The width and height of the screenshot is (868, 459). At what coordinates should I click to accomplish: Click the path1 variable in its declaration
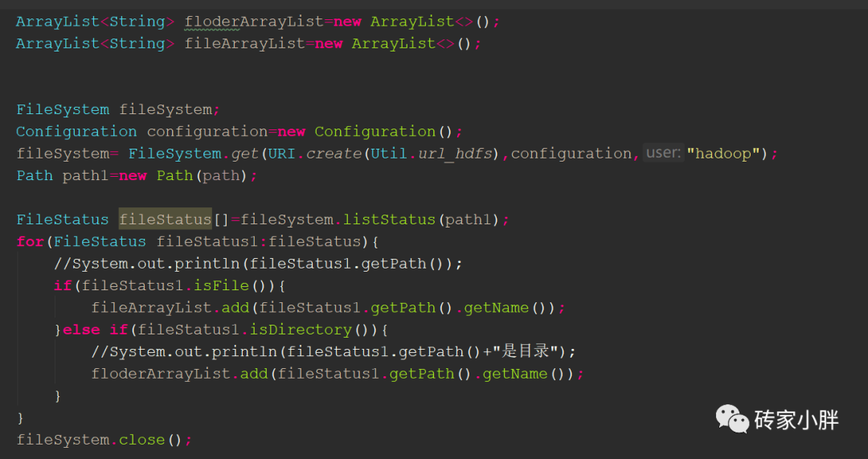click(x=86, y=175)
